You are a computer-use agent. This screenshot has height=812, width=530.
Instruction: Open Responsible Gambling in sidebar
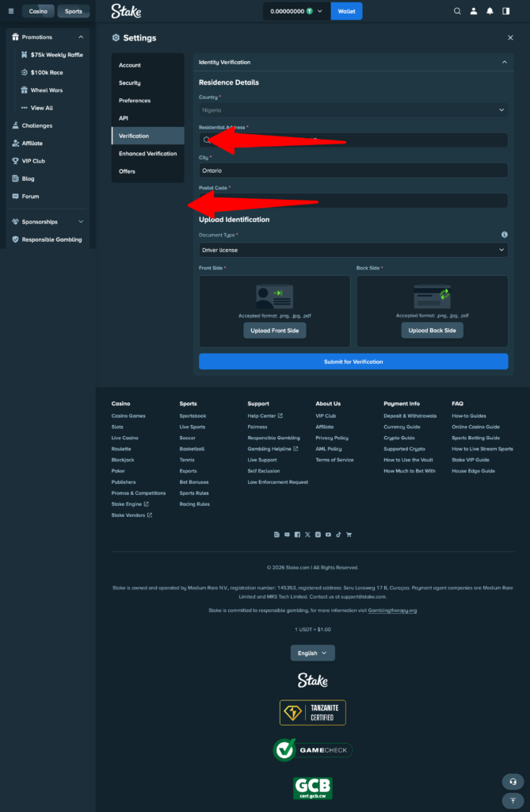pyautogui.click(x=47, y=239)
